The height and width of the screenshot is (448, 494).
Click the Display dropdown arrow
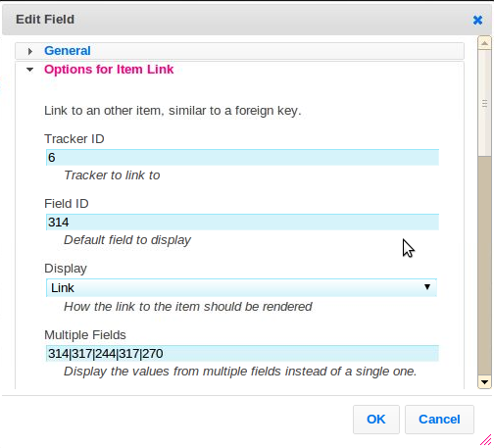click(427, 287)
